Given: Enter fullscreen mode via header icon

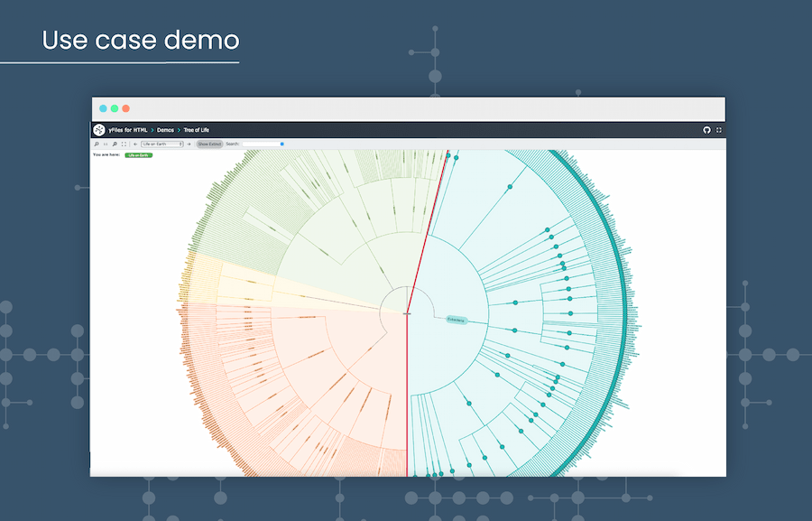Looking at the screenshot, I should (x=718, y=130).
